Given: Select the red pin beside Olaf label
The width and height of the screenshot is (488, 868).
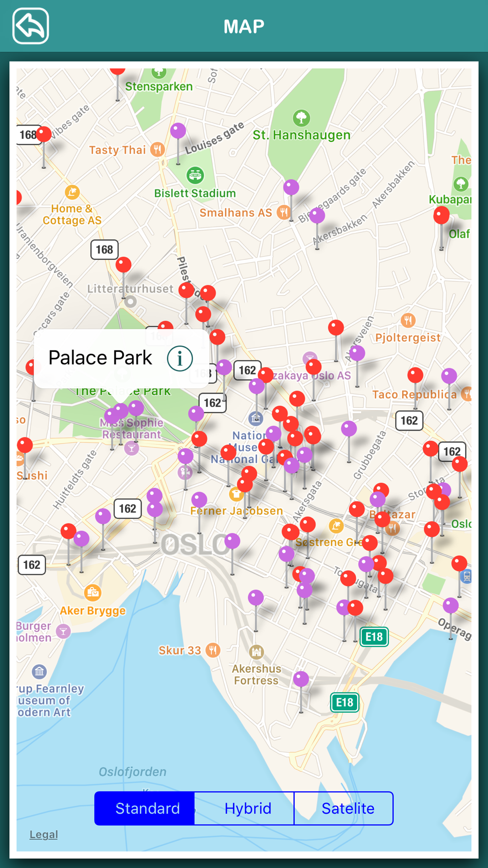Looking at the screenshot, I should (x=442, y=215).
